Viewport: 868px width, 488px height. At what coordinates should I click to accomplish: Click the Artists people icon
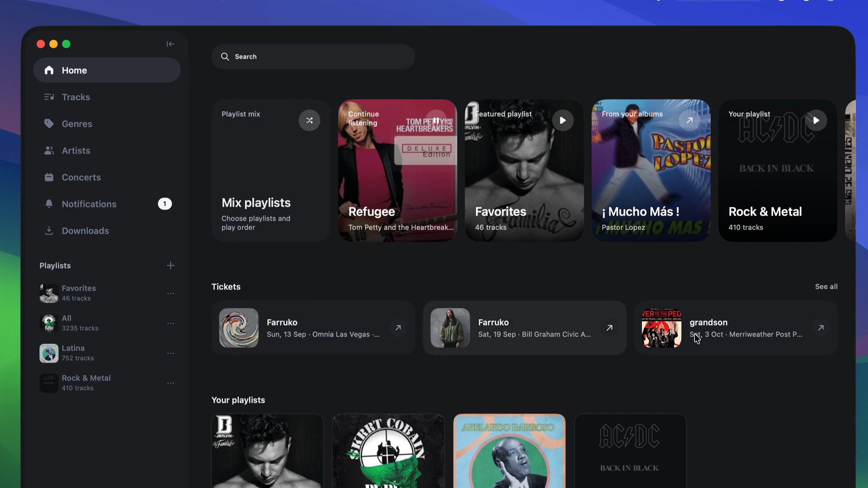tap(49, 150)
